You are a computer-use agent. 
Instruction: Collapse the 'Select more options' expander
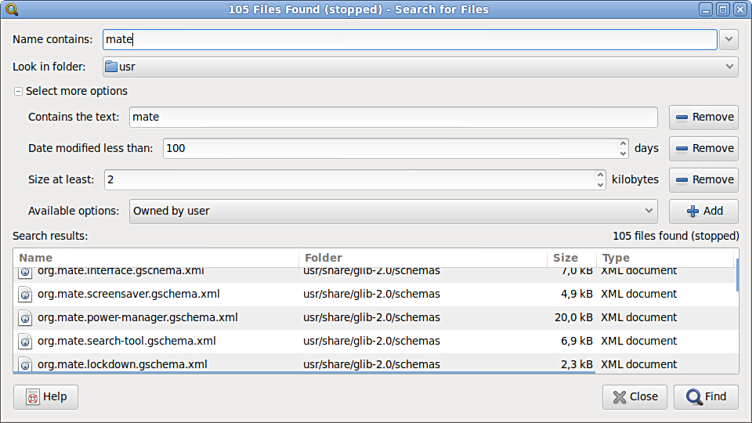pos(18,91)
